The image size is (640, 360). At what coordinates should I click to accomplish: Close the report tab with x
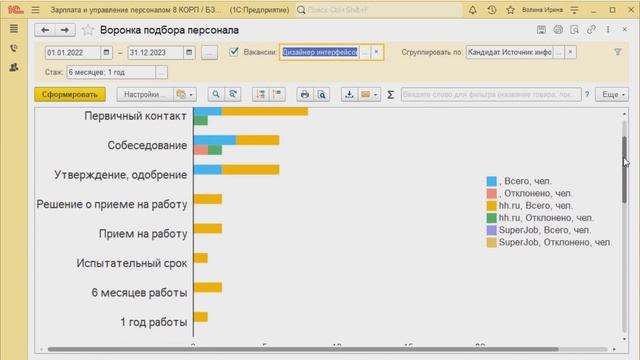(x=624, y=29)
